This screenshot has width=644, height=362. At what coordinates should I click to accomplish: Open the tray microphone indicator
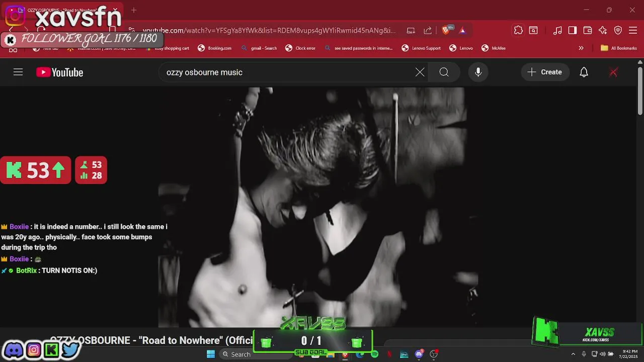pyautogui.click(x=584, y=354)
